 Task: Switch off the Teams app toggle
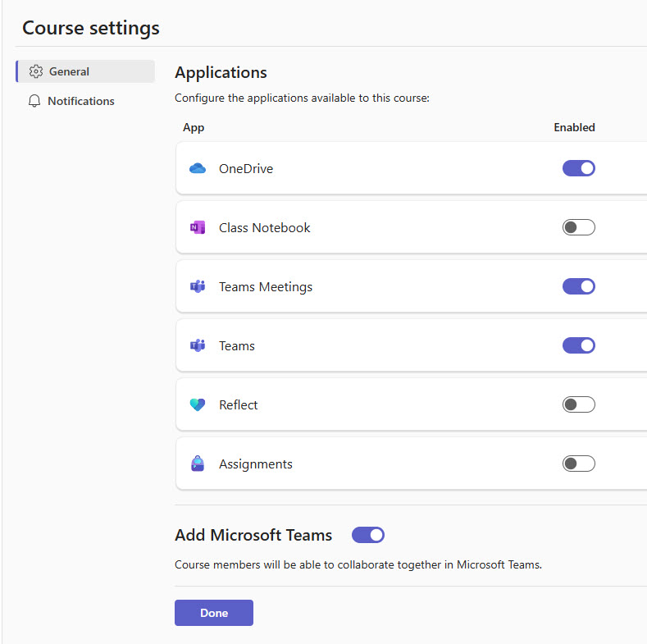[578, 345]
